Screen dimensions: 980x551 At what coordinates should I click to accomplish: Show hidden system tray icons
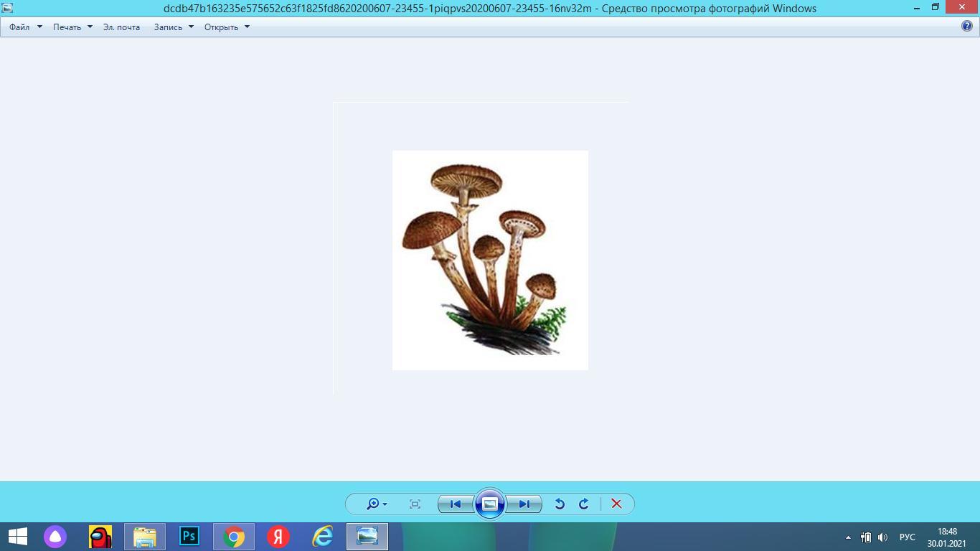848,537
